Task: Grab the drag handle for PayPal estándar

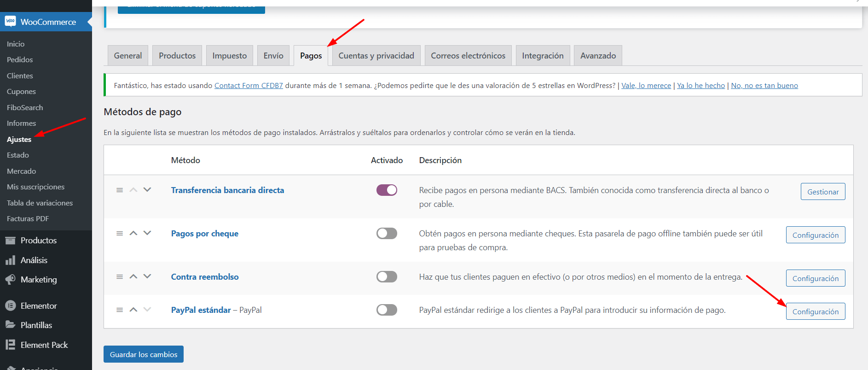Action: click(120, 310)
